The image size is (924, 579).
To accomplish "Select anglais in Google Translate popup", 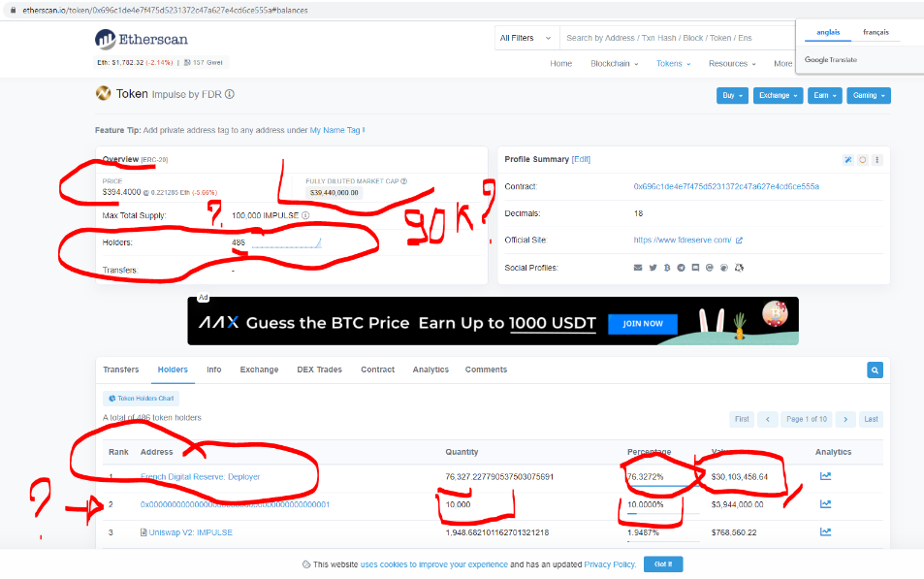I will point(828,32).
